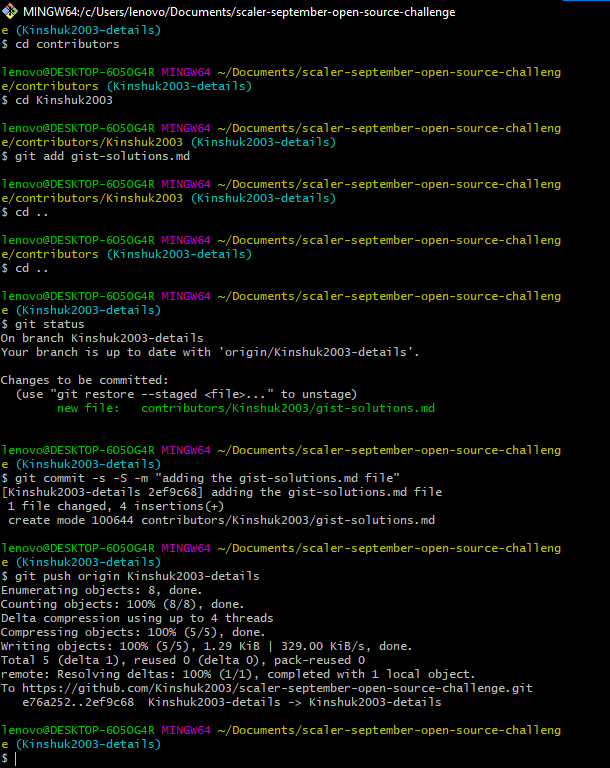Click 'remote: Resolving deltas' output line
Image resolution: width=610 pixels, height=768 pixels.
coord(238,674)
